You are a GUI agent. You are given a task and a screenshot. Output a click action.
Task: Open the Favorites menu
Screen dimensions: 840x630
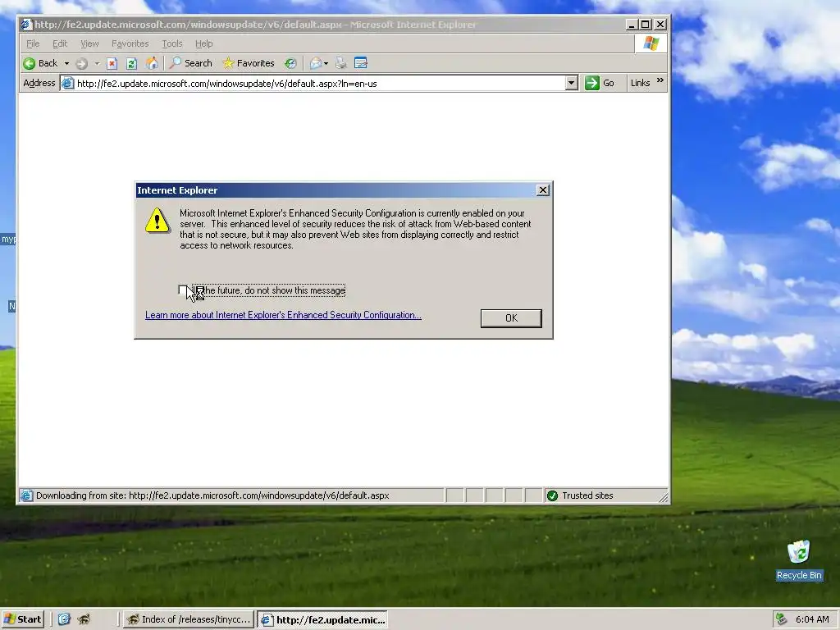coord(130,44)
